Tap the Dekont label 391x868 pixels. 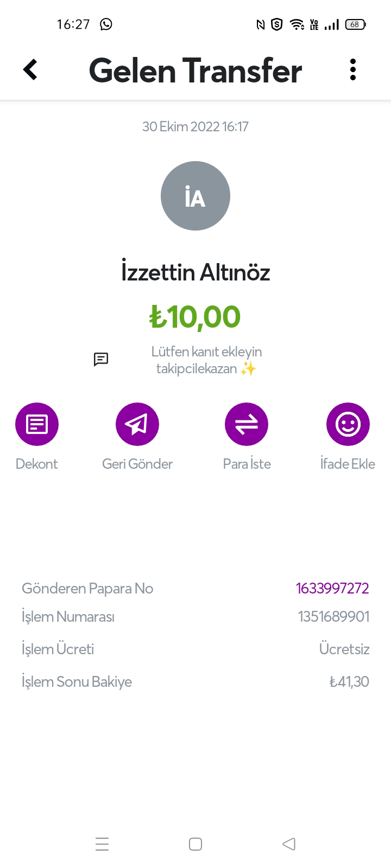coord(37,464)
